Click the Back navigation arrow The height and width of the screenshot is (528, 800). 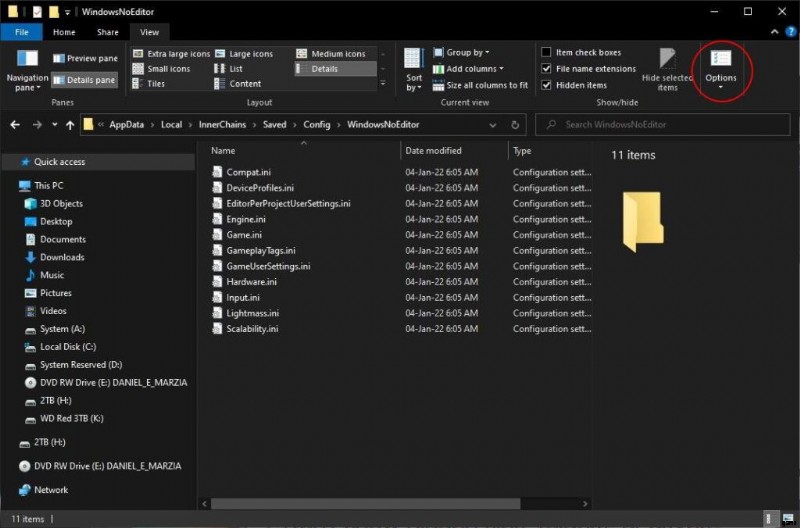(15, 125)
